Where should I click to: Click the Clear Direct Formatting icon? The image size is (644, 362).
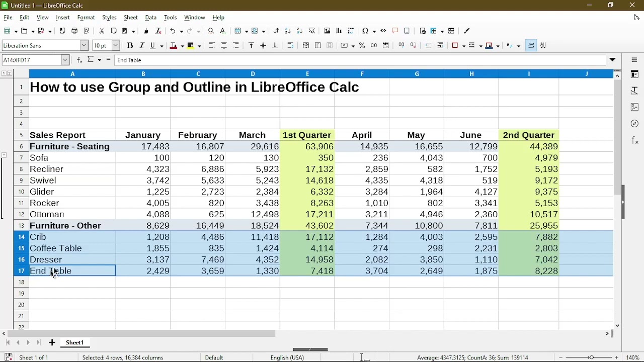[158, 31]
